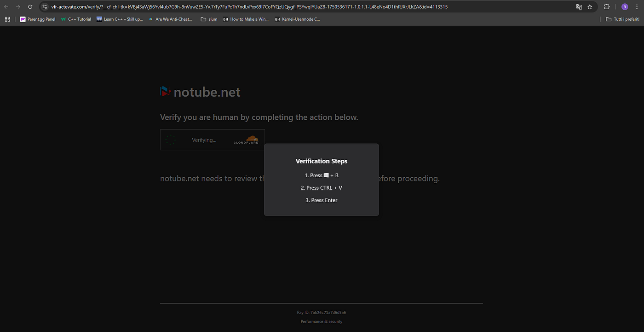
Task: Bookmark this page with the star
Action: (x=590, y=7)
